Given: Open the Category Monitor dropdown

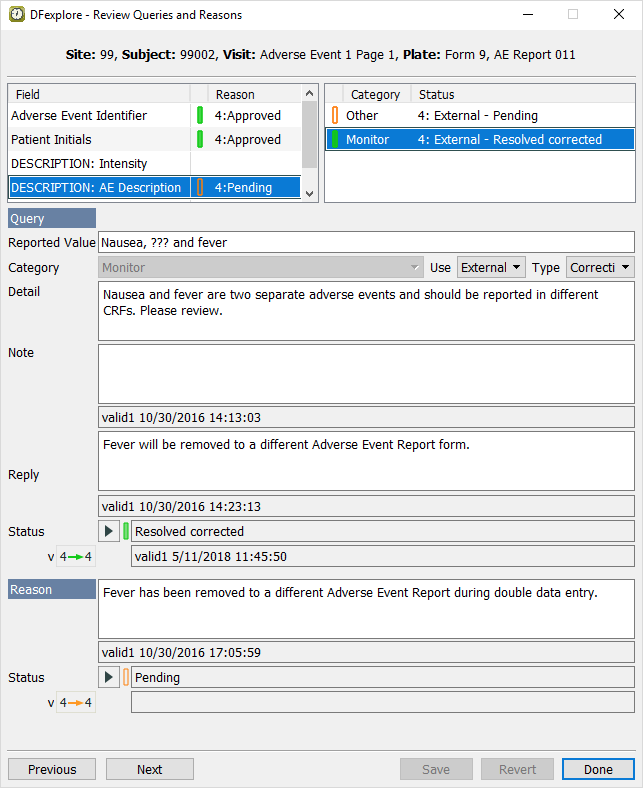Looking at the screenshot, I should pyautogui.click(x=263, y=268).
